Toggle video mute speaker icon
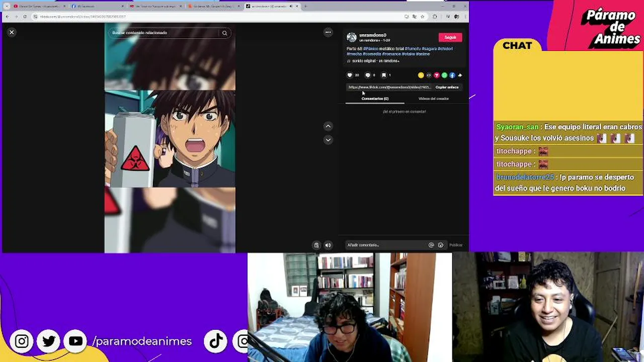The width and height of the screenshot is (644, 362). coord(328,245)
